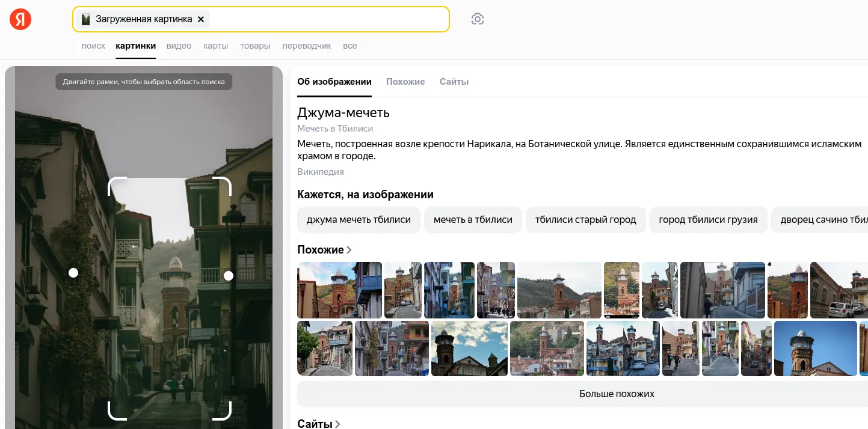This screenshot has width=868, height=429.
Task: Expand Сайты section with its chevron
Action: [x=337, y=424]
